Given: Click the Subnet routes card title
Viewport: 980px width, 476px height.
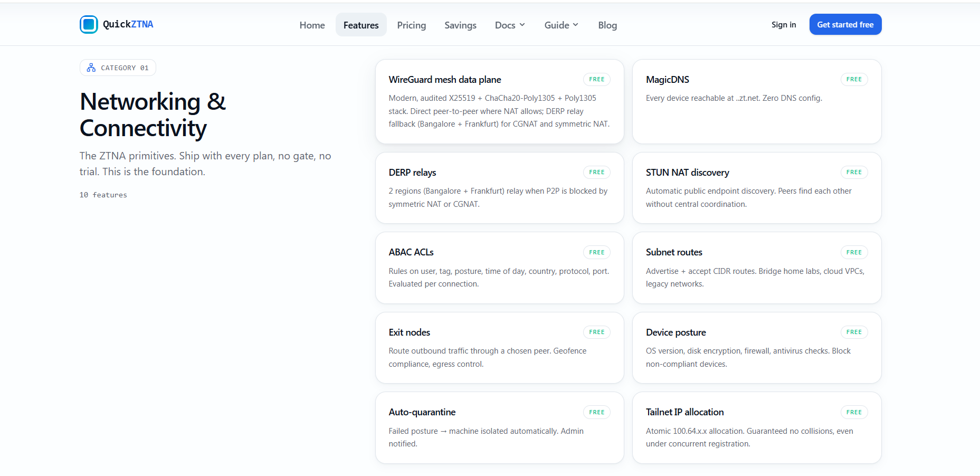Looking at the screenshot, I should pos(674,252).
